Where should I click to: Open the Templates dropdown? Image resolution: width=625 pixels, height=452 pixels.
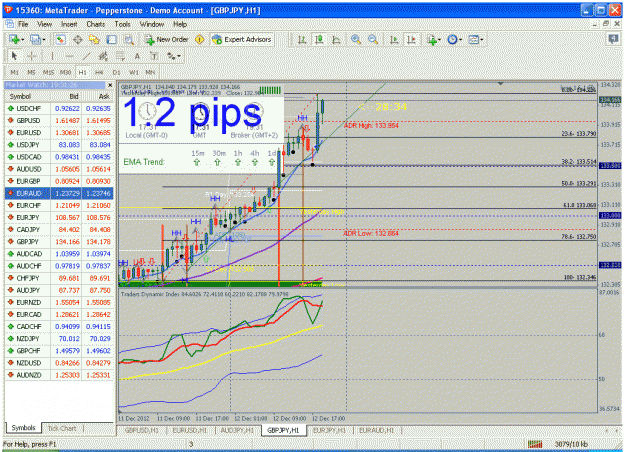(475, 39)
